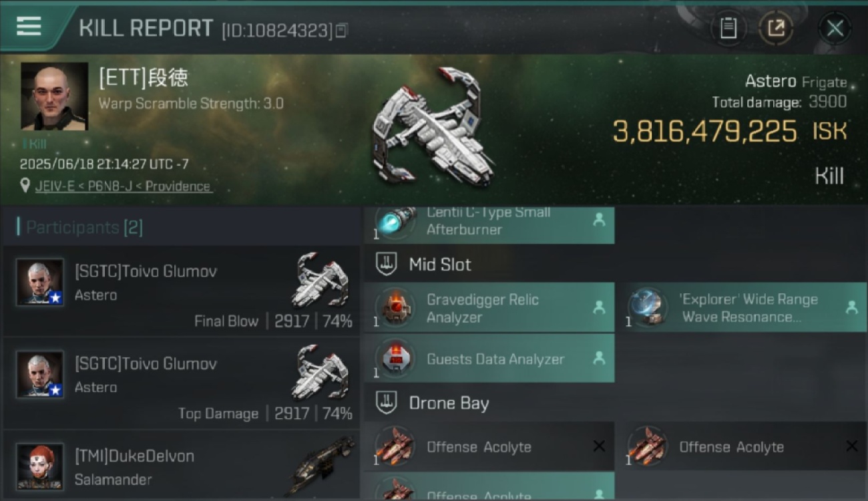The height and width of the screenshot is (501, 868).
Task: Open the clipboard icon in header
Action: pyautogui.click(x=728, y=29)
